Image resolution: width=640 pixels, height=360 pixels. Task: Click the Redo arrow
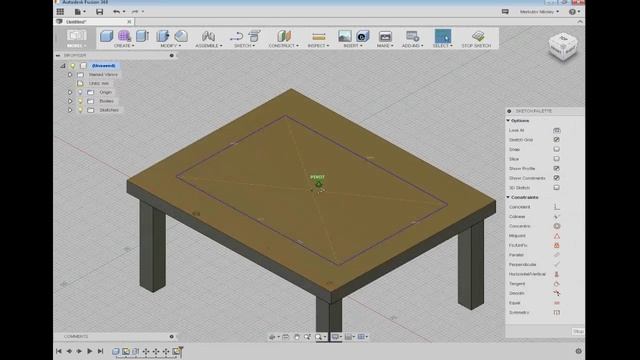[x=135, y=11]
